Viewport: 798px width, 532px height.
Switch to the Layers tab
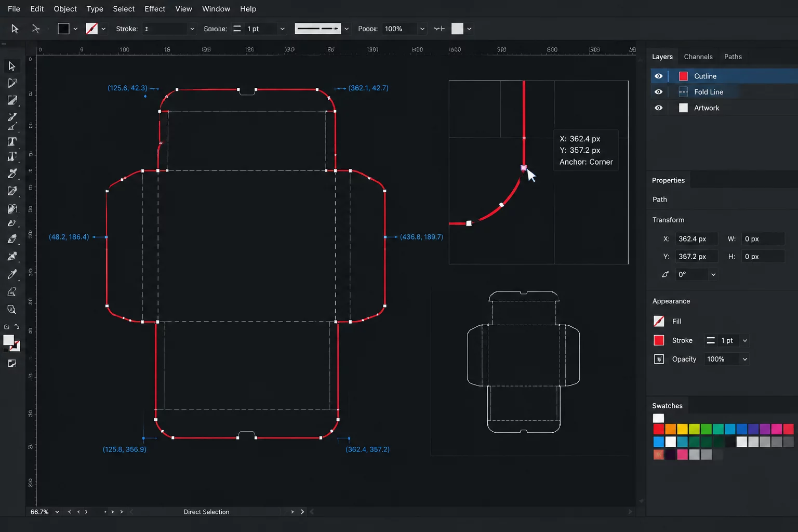point(662,57)
